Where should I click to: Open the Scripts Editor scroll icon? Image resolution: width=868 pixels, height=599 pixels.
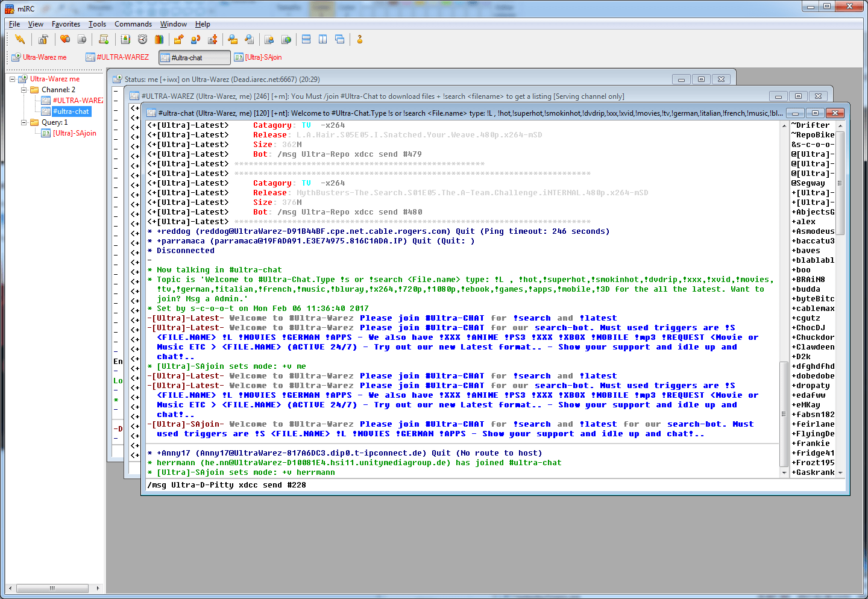(x=104, y=39)
